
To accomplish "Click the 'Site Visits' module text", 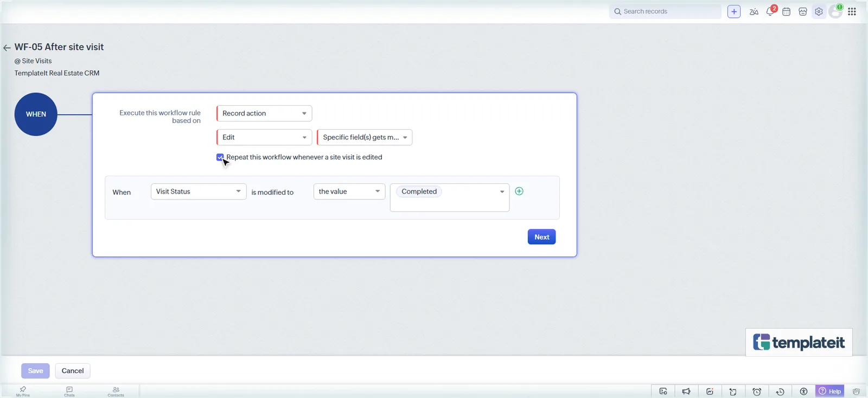I will (x=37, y=61).
